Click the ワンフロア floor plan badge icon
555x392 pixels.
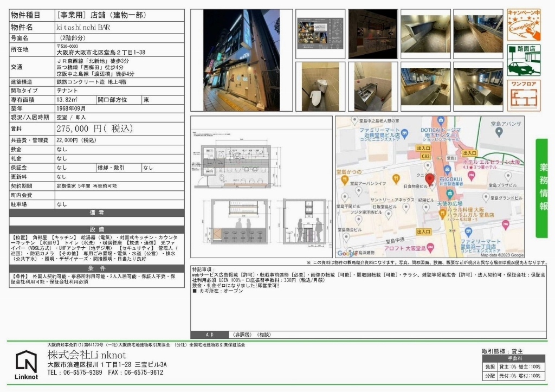click(524, 95)
